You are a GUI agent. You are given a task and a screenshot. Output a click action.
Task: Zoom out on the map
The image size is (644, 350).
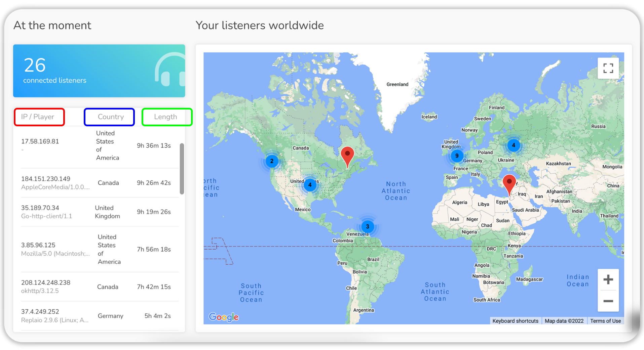coord(608,301)
